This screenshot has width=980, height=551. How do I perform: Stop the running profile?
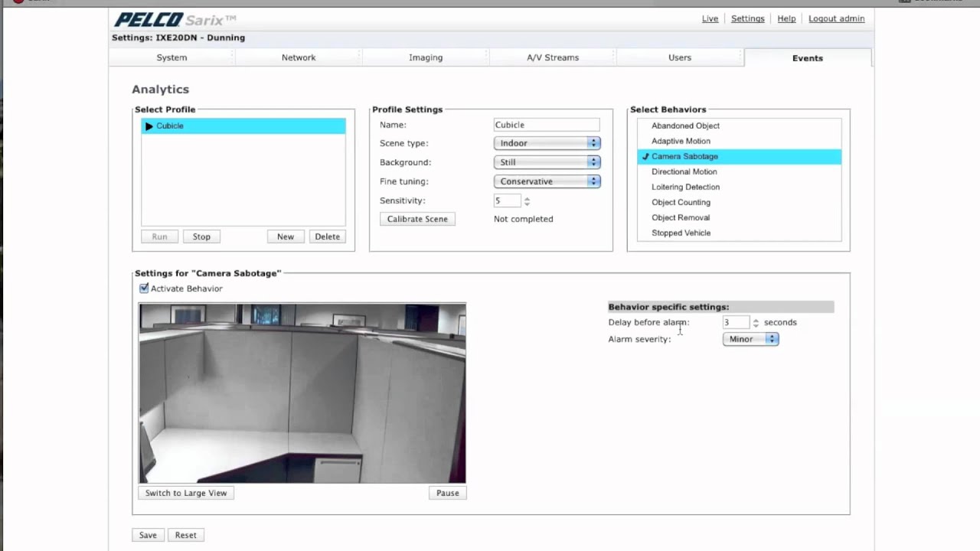click(201, 236)
